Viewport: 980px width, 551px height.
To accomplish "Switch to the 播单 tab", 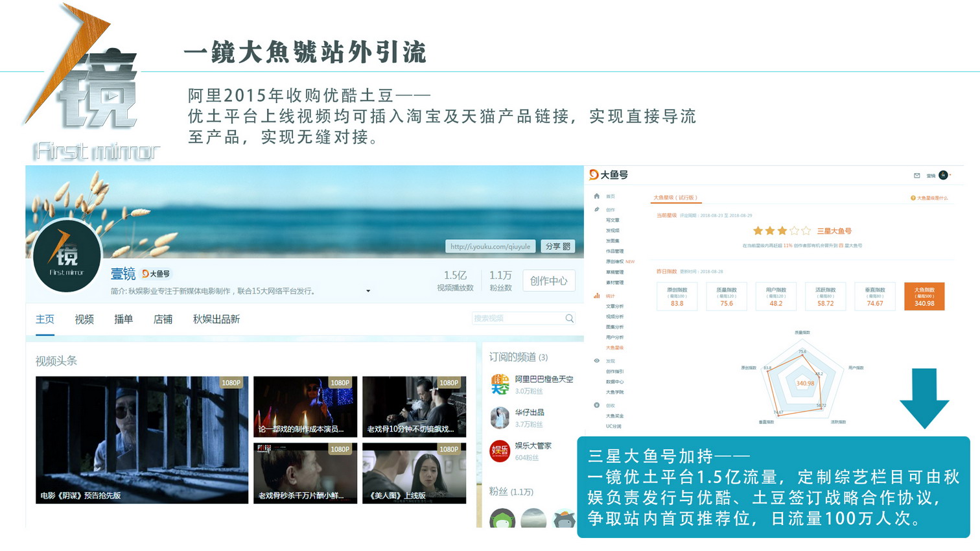I will [x=123, y=319].
